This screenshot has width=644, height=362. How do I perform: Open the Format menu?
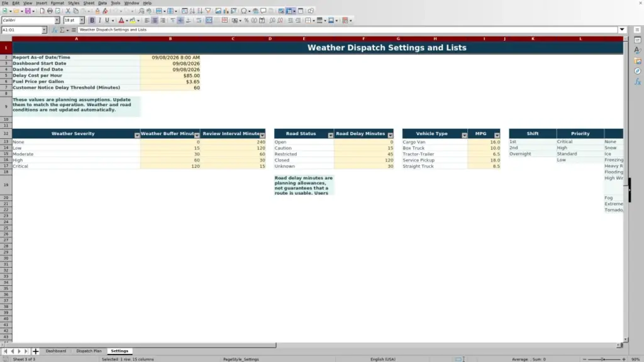coord(57,3)
